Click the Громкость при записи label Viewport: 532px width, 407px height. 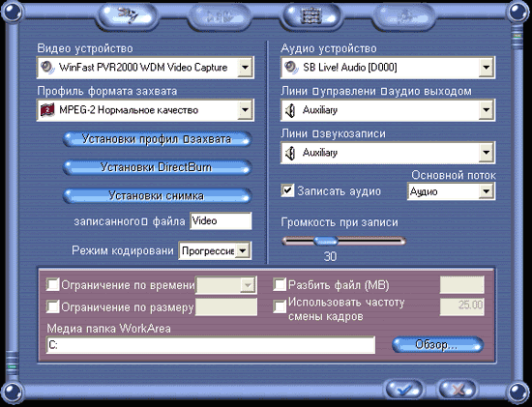point(340,222)
